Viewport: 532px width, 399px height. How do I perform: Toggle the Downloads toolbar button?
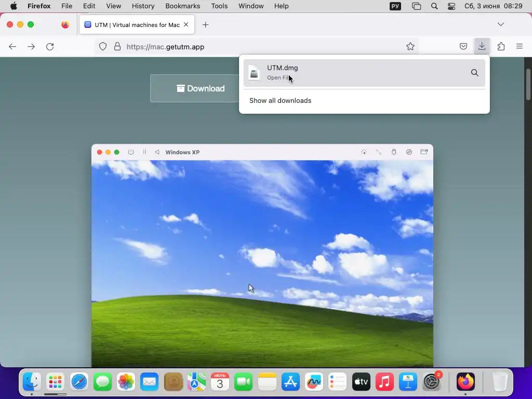[x=482, y=46]
